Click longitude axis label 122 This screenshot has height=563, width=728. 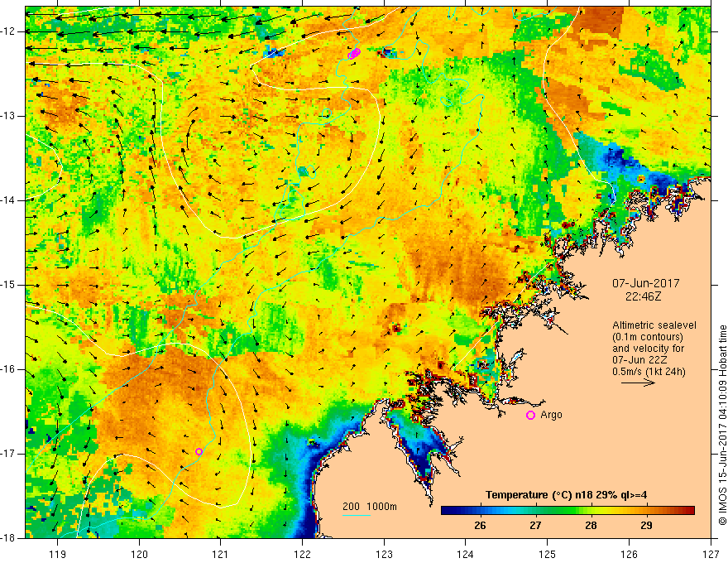coord(302,554)
